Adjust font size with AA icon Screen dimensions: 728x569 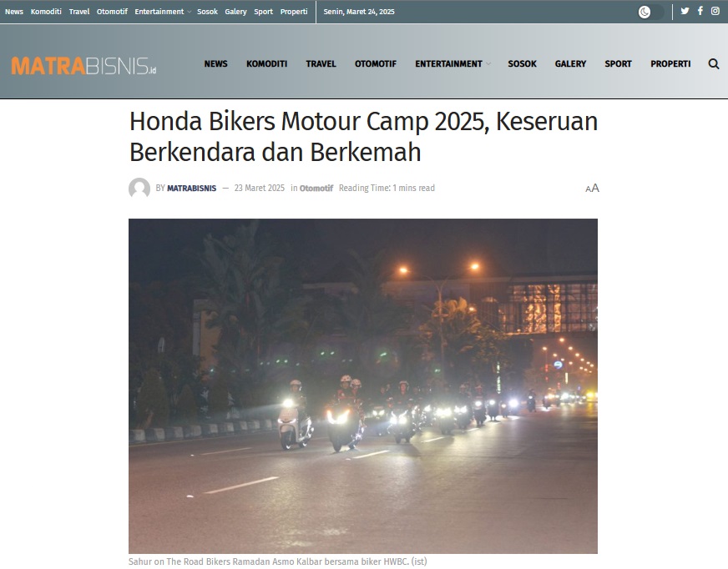coord(592,188)
